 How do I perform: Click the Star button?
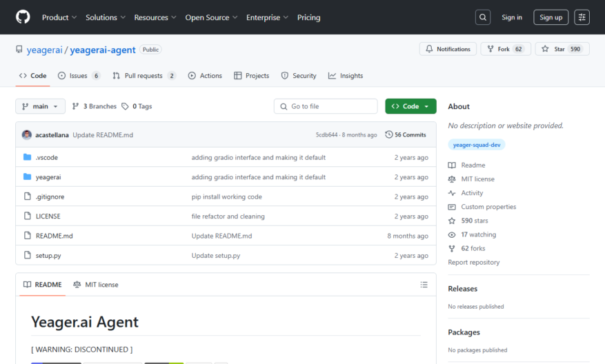562,49
